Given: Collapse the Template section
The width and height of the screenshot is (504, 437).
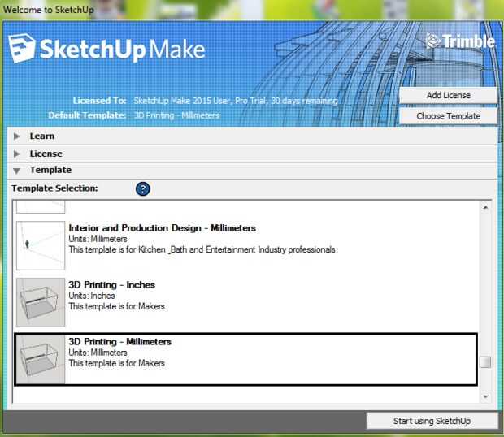Looking at the screenshot, I should 17,171.
